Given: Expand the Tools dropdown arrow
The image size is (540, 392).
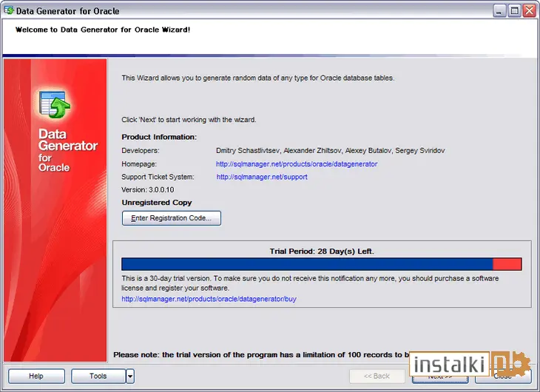Looking at the screenshot, I should pyautogui.click(x=130, y=376).
